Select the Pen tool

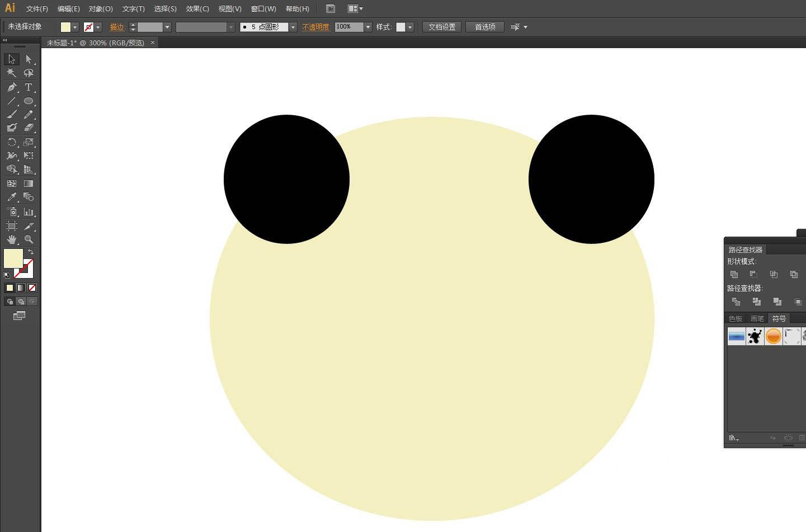point(12,87)
